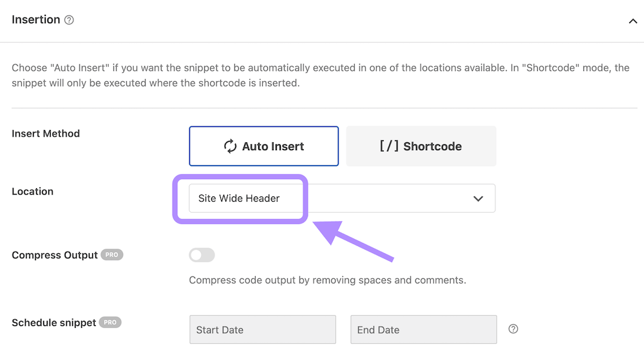Select the Auto Insert method
Viewport: 644px width, 353px height.
pos(263,146)
